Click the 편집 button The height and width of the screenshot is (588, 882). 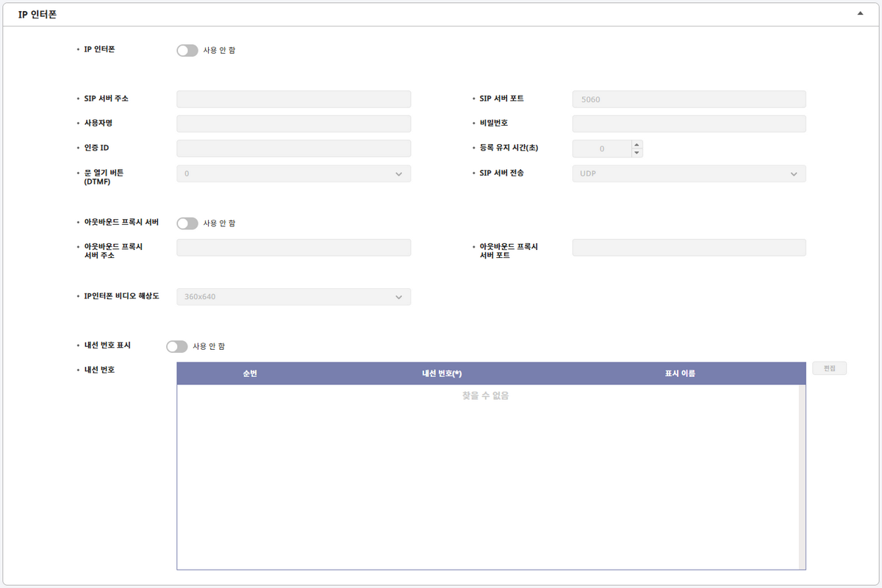pos(829,368)
